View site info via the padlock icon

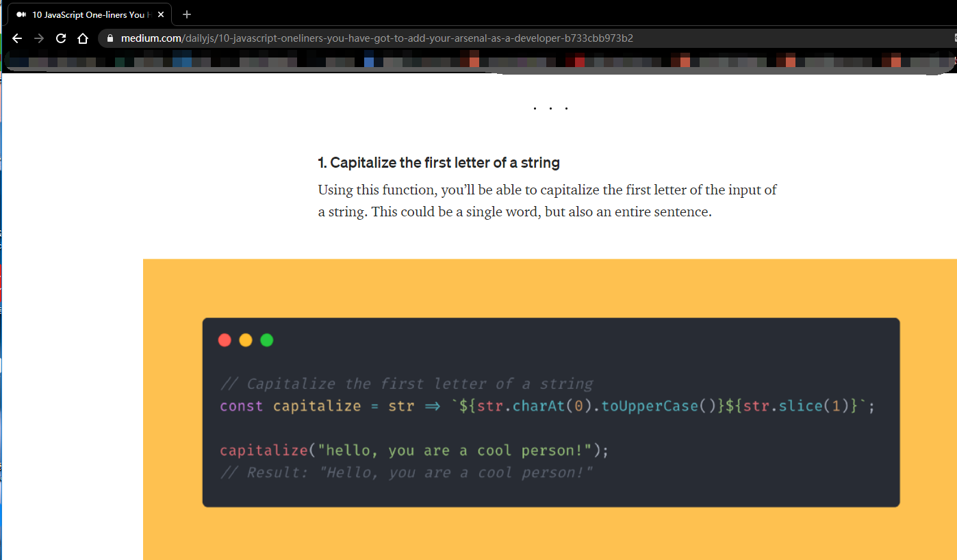coord(110,38)
